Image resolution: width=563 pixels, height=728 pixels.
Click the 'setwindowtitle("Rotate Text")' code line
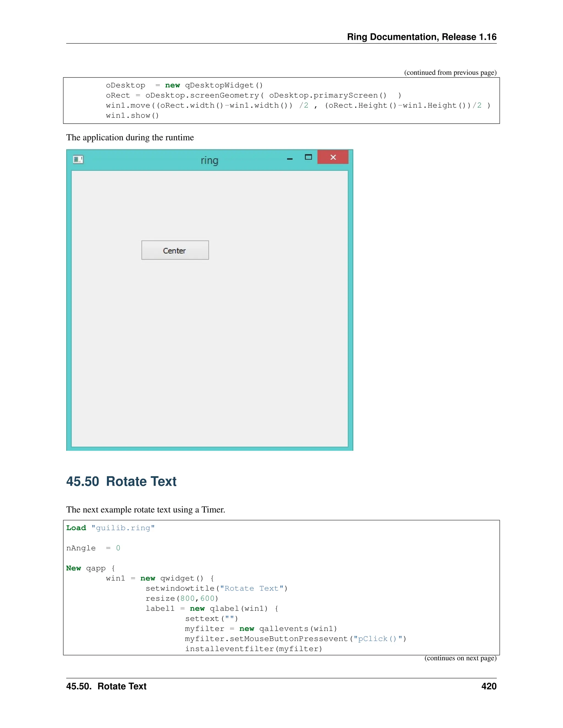point(216,588)
